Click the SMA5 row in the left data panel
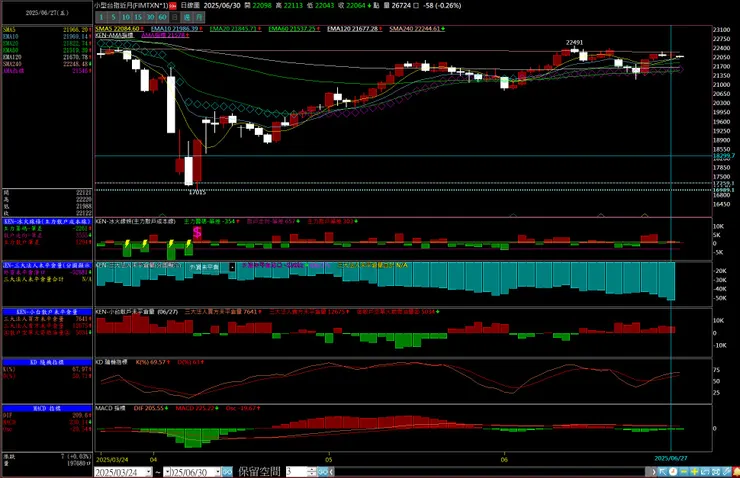740x478 pixels. click(x=47, y=30)
